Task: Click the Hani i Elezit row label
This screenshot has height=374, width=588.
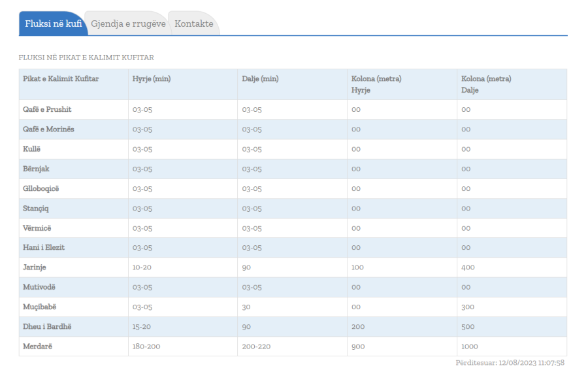Action: click(x=44, y=248)
